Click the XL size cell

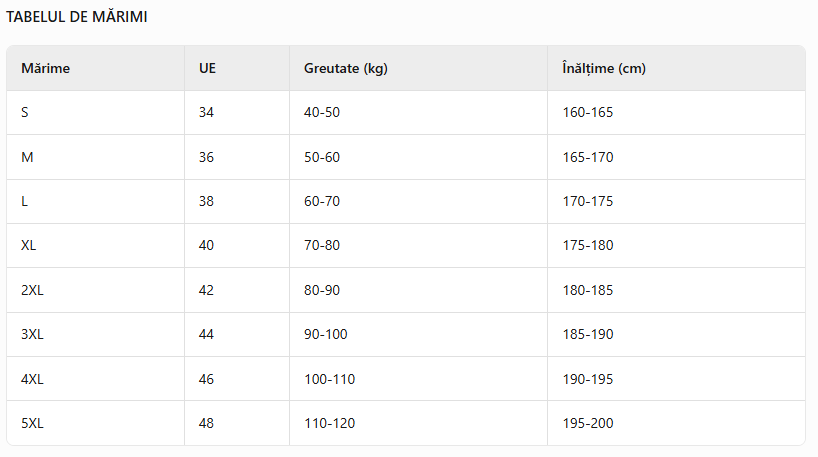[29, 245]
